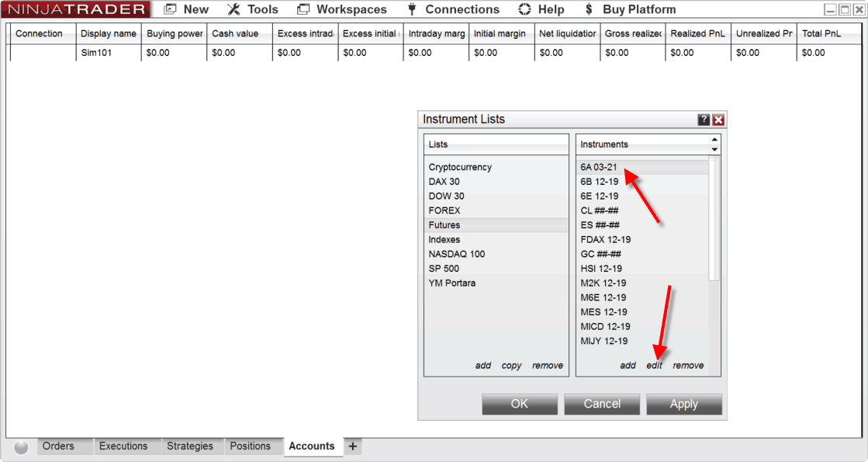Viewport: 868px width, 462px height.
Task: Click the Total PnL column header
Action: click(x=828, y=33)
